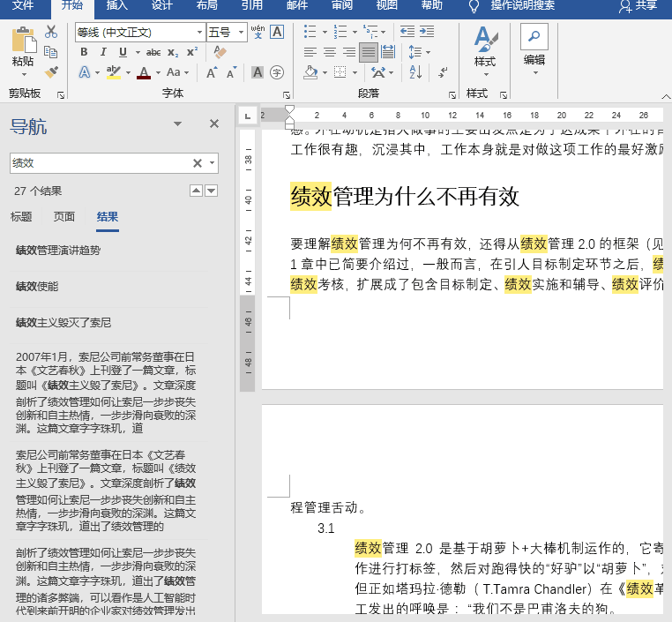Open paragraph shading fill bucket

[311, 72]
